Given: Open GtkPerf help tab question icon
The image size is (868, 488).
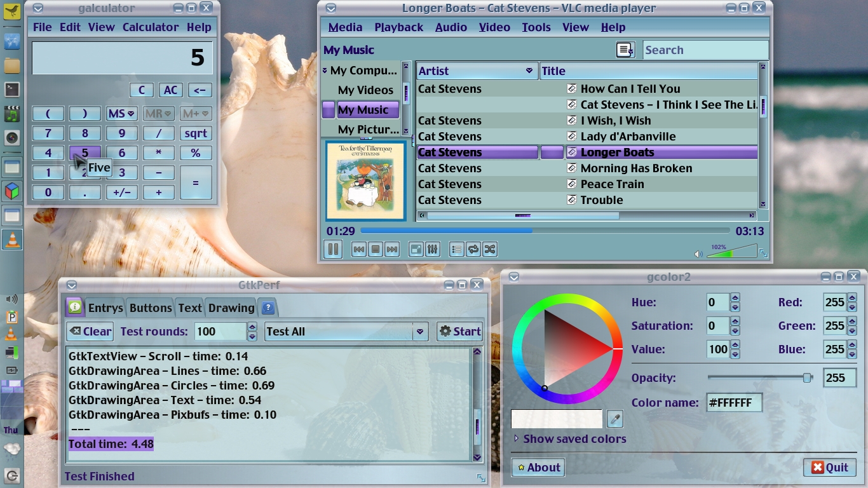Looking at the screenshot, I should point(268,308).
